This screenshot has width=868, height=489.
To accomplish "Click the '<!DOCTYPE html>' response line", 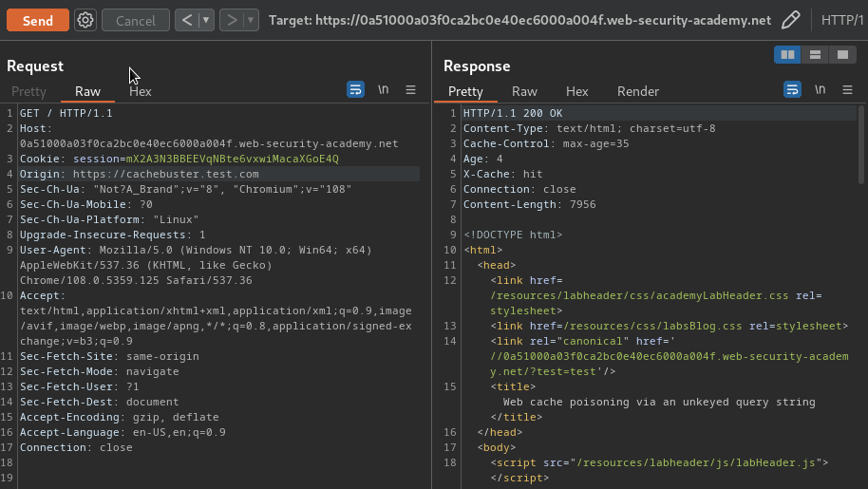I will coord(513,235).
